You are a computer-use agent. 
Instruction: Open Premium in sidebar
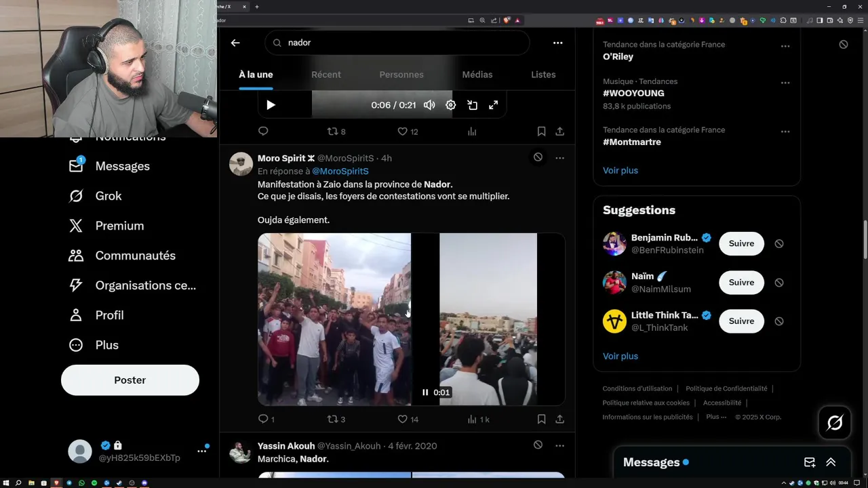tap(106, 226)
